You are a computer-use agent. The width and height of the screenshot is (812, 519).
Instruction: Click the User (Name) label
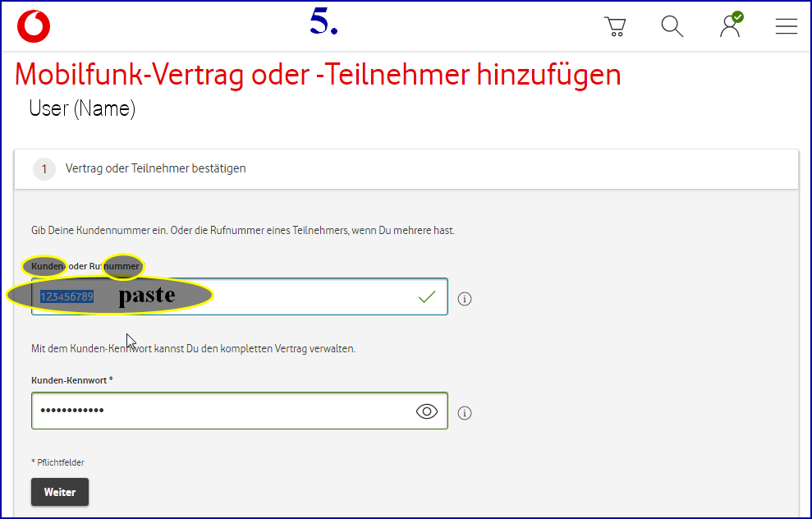(x=81, y=108)
